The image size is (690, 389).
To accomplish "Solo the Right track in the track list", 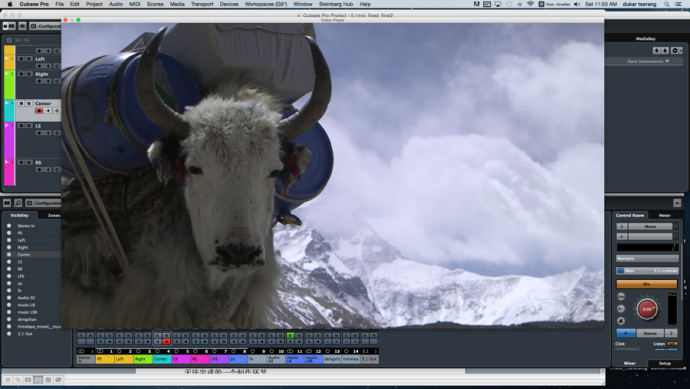I will click(x=29, y=74).
